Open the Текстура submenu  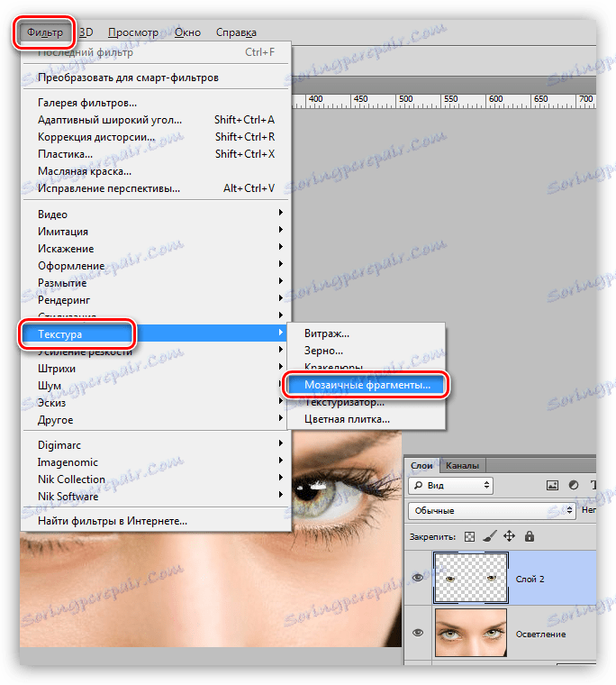click(156, 334)
